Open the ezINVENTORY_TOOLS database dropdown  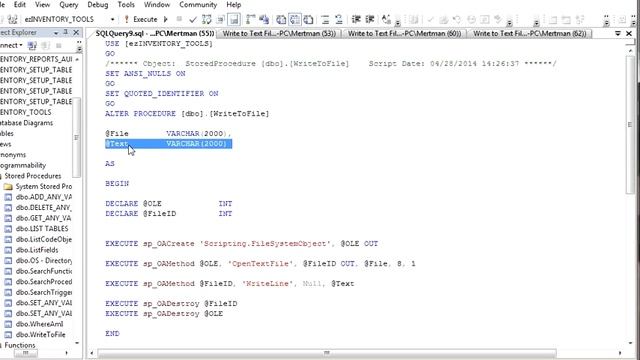pyautogui.click(x=112, y=19)
